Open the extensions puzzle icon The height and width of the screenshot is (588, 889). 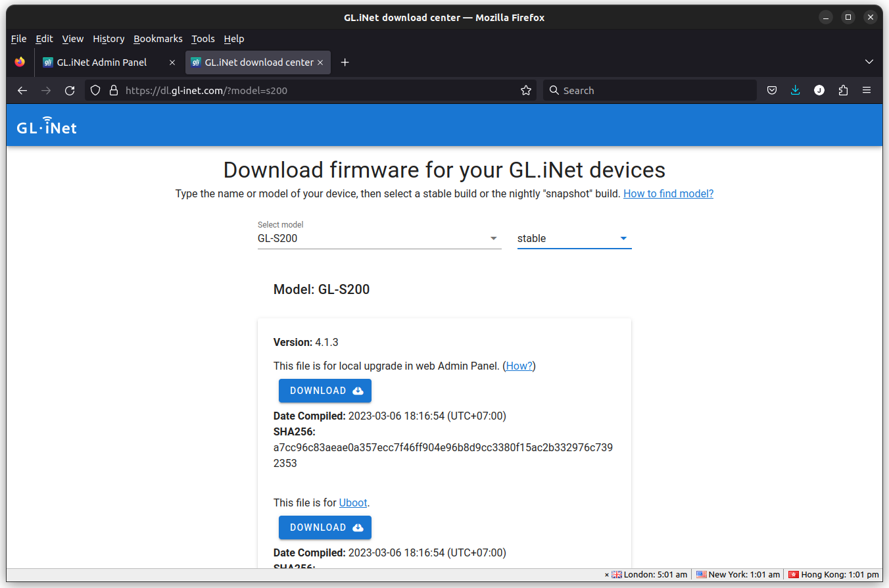[x=843, y=91]
